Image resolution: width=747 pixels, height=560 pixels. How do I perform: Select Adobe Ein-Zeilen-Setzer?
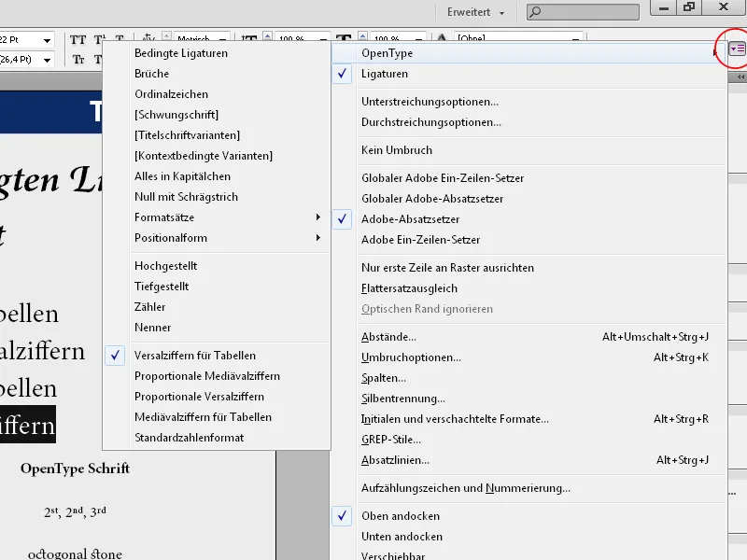[x=529, y=240]
